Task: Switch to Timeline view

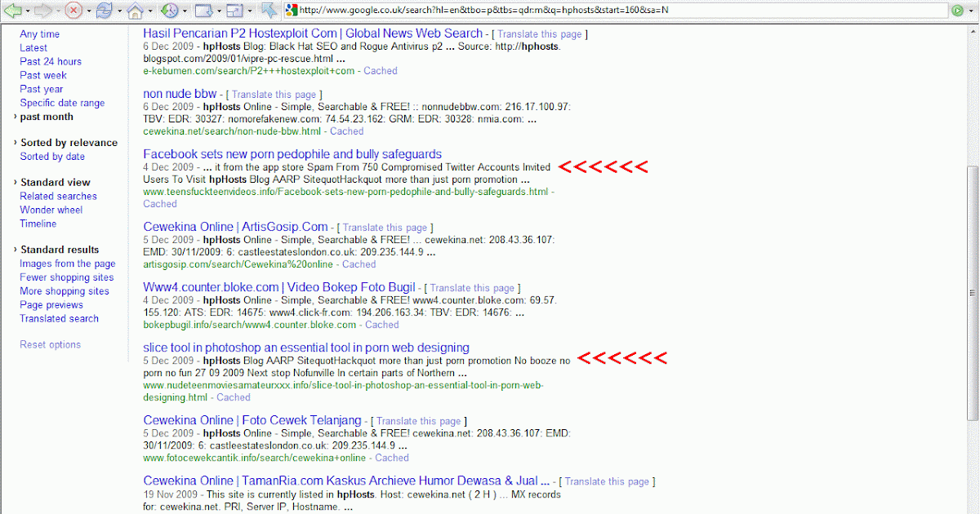Action: pos(38,224)
